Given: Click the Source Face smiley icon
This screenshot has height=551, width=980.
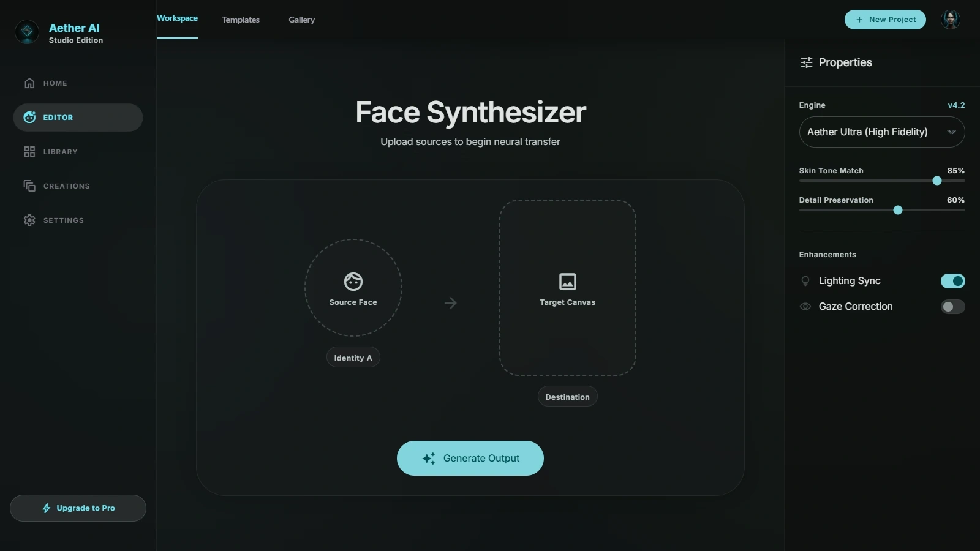Looking at the screenshot, I should click(353, 282).
